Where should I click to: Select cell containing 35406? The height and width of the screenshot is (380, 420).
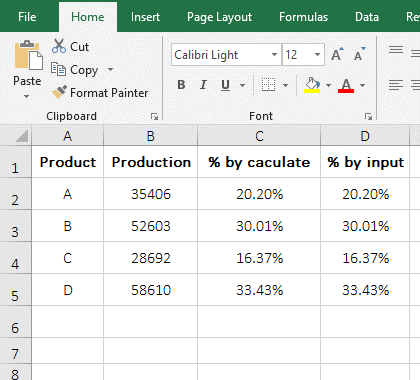151,194
